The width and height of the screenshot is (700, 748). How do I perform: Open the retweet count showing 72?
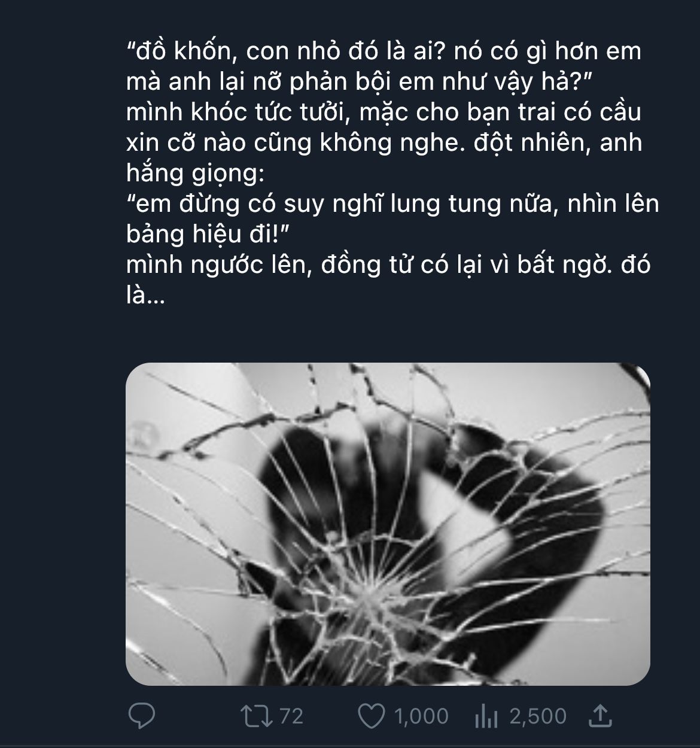[x=291, y=716]
